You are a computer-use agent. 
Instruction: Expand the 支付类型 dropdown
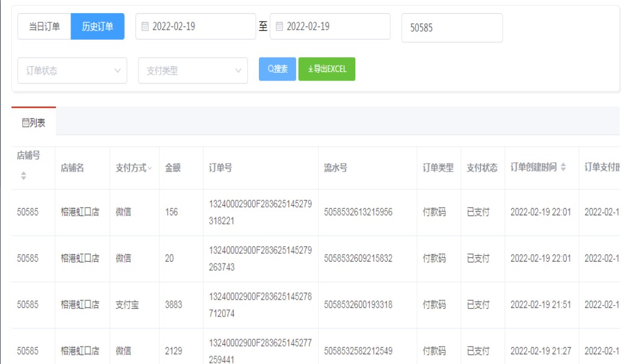(193, 70)
